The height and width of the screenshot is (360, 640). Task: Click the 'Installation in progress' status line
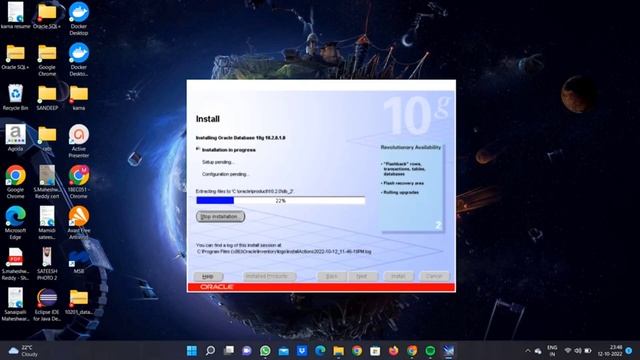[229, 150]
